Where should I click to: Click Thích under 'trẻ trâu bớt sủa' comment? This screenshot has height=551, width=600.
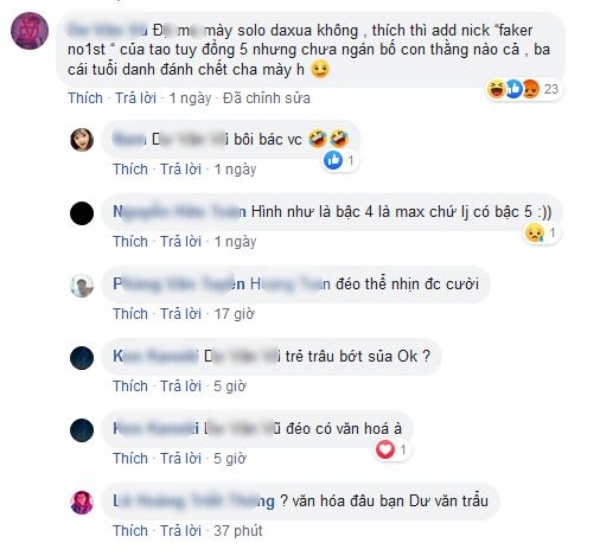click(130, 386)
